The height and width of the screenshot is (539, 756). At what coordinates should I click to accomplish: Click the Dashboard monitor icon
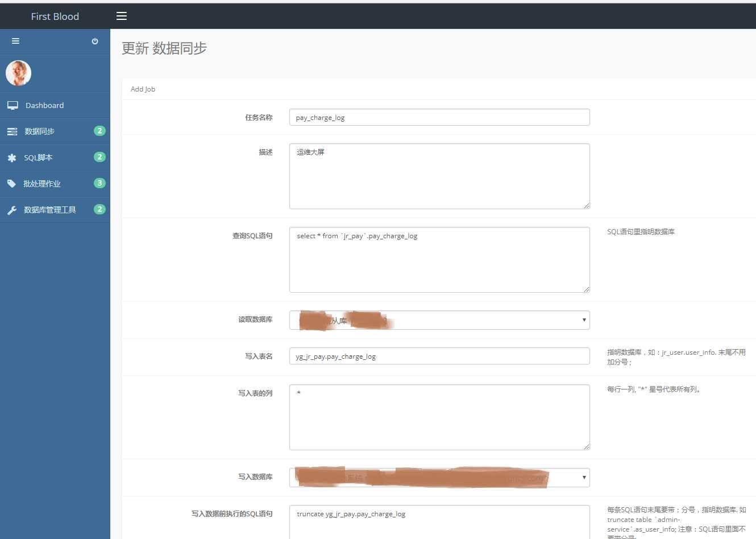13,105
